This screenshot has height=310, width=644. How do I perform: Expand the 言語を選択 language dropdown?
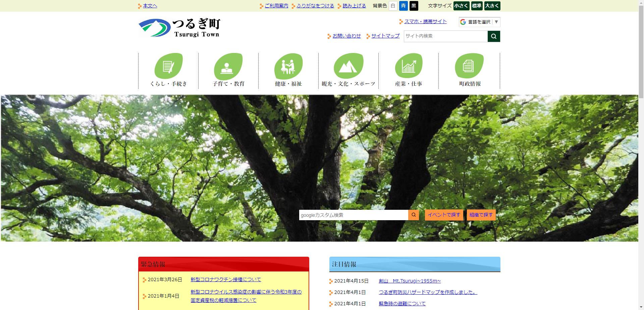point(479,22)
